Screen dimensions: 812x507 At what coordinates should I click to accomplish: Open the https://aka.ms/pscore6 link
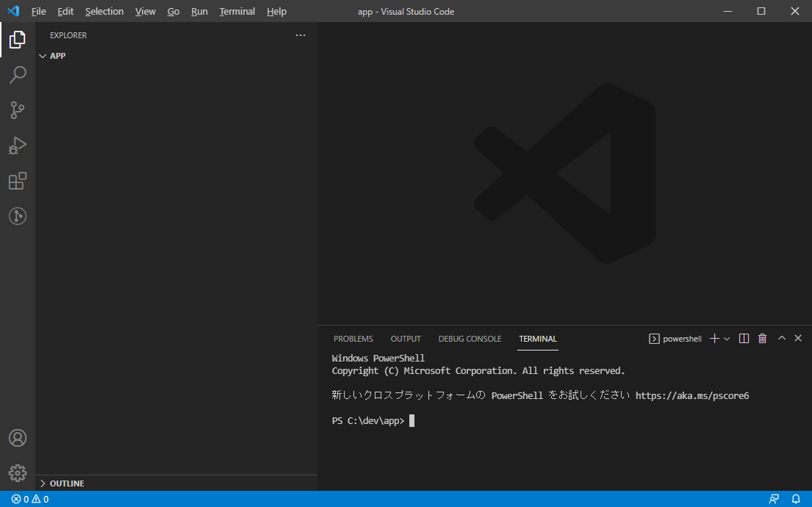(692, 395)
